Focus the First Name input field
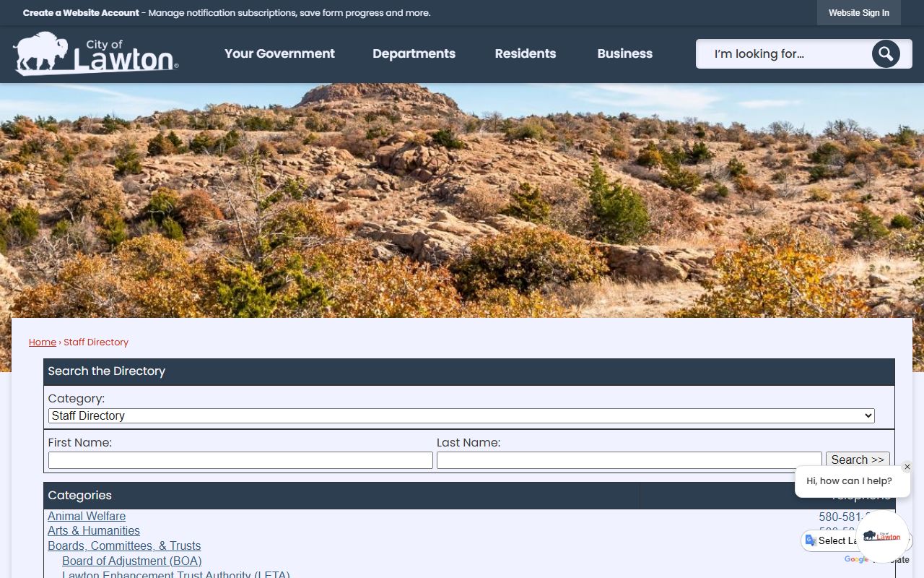 pos(240,460)
